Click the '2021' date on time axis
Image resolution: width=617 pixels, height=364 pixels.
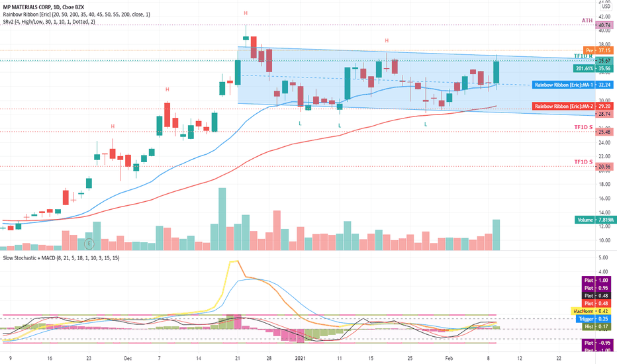[x=301, y=359]
